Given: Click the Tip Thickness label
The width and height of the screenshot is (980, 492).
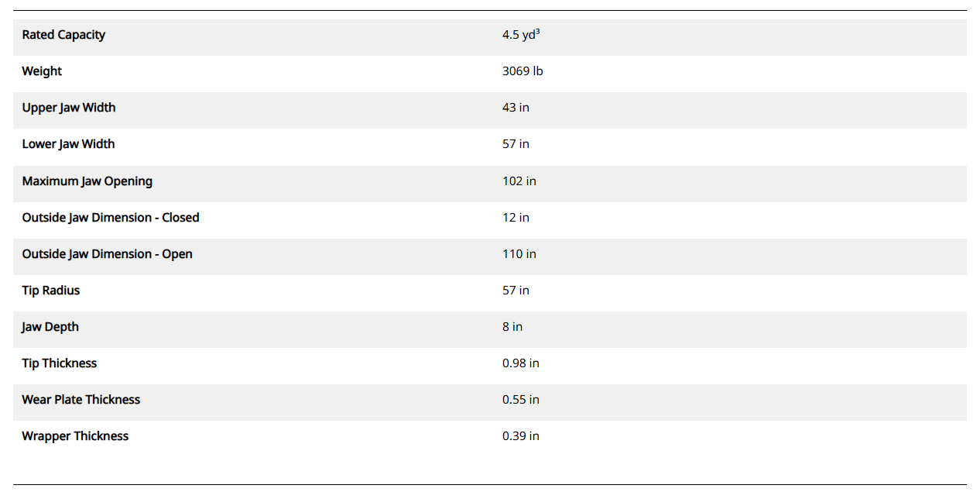Looking at the screenshot, I should [x=60, y=363].
